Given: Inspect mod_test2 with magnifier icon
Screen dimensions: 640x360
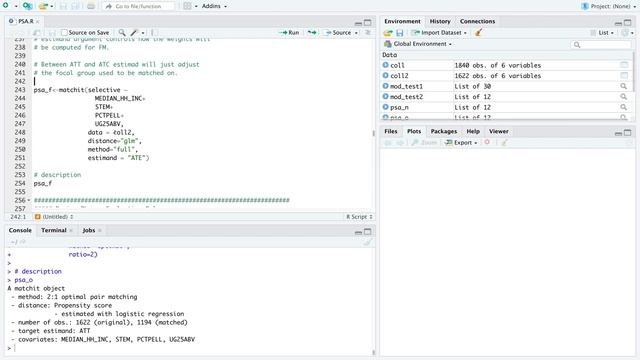Looking at the screenshot, I should [623, 97].
